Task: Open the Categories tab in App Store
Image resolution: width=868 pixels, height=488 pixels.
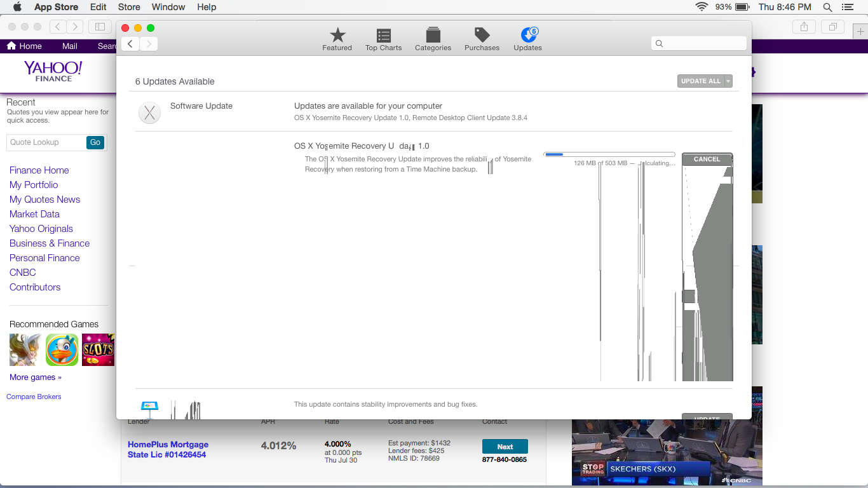Action: pos(433,39)
